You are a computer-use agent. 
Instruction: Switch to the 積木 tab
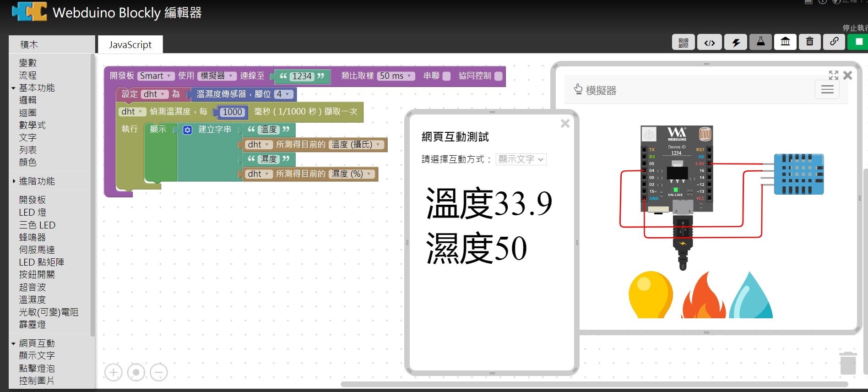click(x=29, y=45)
